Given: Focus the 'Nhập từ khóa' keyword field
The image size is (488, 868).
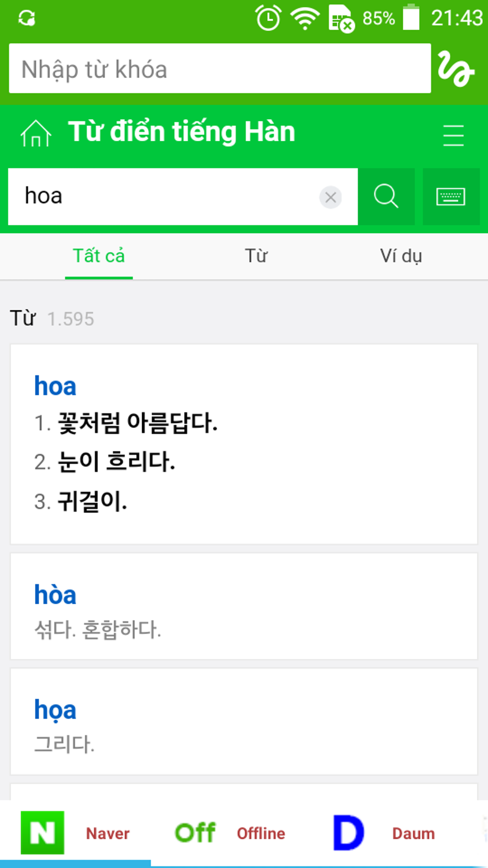Looking at the screenshot, I should click(x=219, y=69).
